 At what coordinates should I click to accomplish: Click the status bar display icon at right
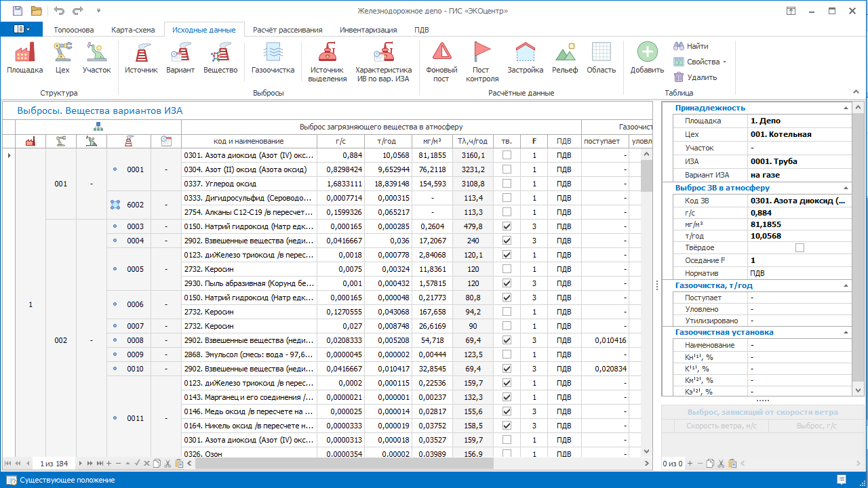pyautogui.click(x=841, y=480)
